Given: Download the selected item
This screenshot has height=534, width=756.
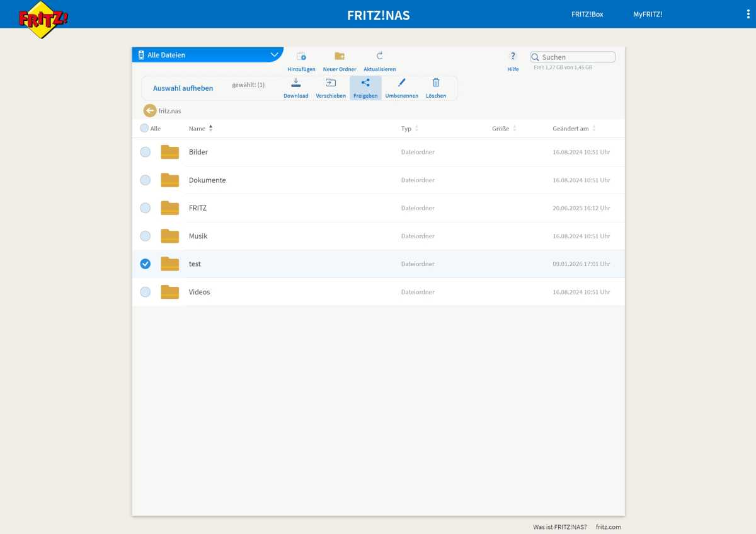Looking at the screenshot, I should tap(296, 88).
